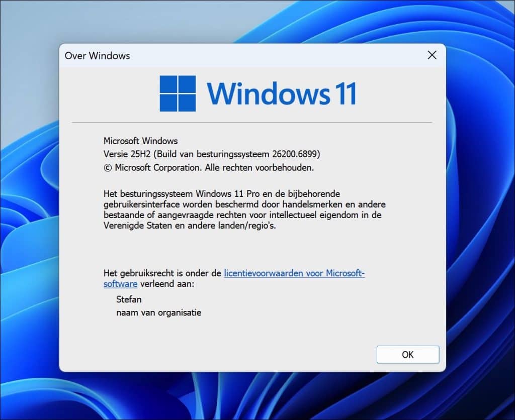Select the blue four-pane Windows emblem
The image size is (515, 420).
point(177,93)
